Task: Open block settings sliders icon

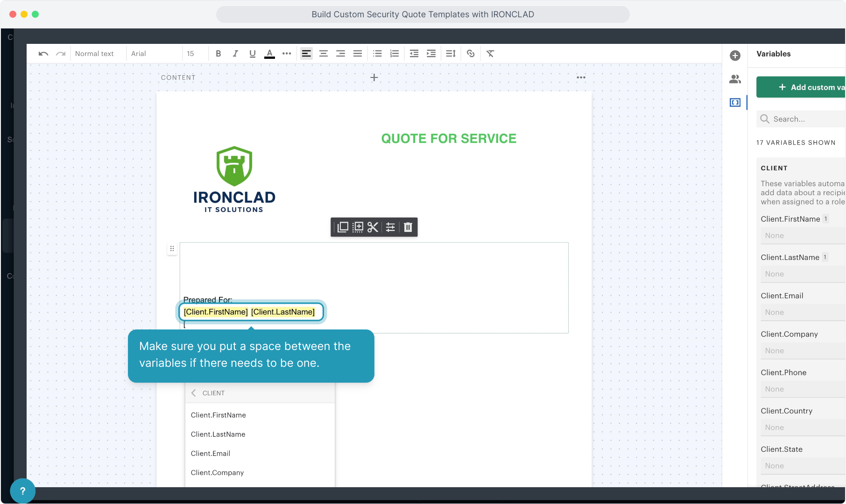Action: click(390, 227)
